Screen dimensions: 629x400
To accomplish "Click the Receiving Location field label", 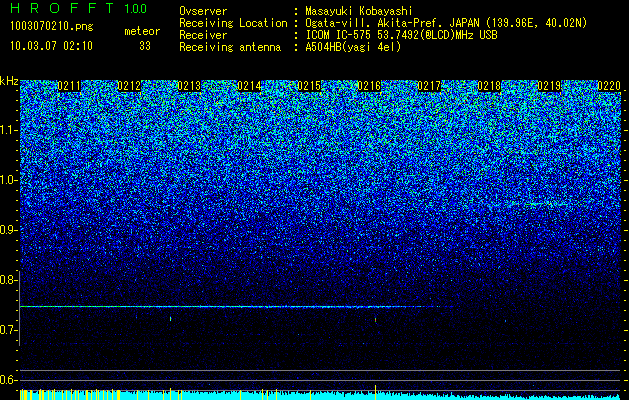I will [x=233, y=23].
